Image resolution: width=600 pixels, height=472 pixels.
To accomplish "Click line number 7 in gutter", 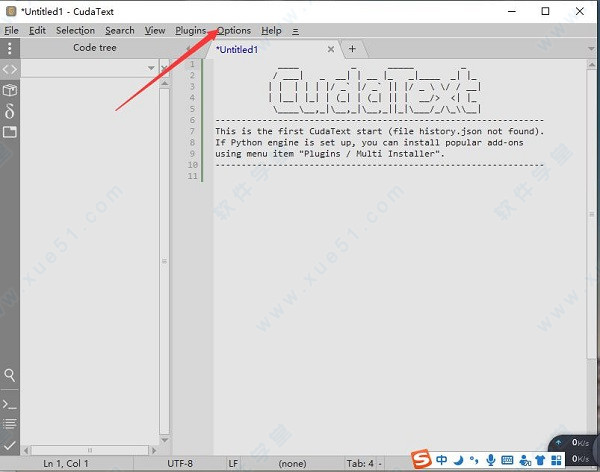I will (x=192, y=131).
